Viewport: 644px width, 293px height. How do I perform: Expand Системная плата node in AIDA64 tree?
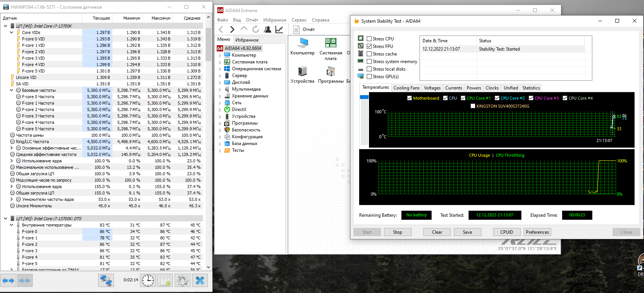click(220, 62)
